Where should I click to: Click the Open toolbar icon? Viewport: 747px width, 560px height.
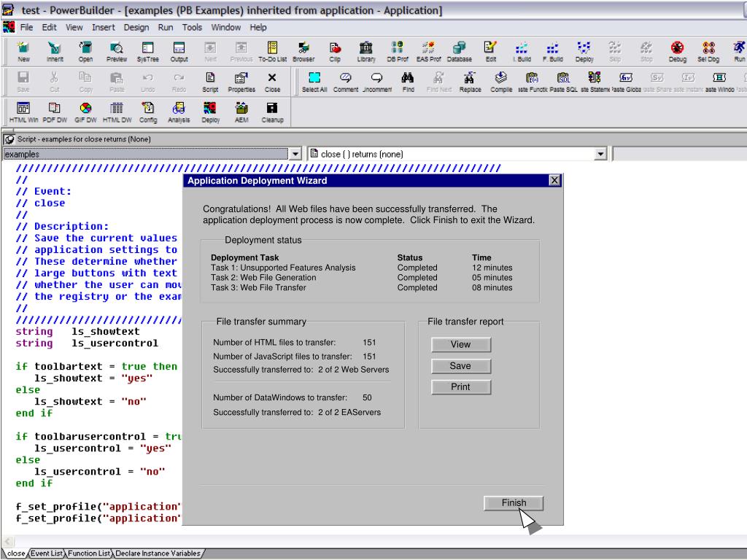tap(86, 52)
